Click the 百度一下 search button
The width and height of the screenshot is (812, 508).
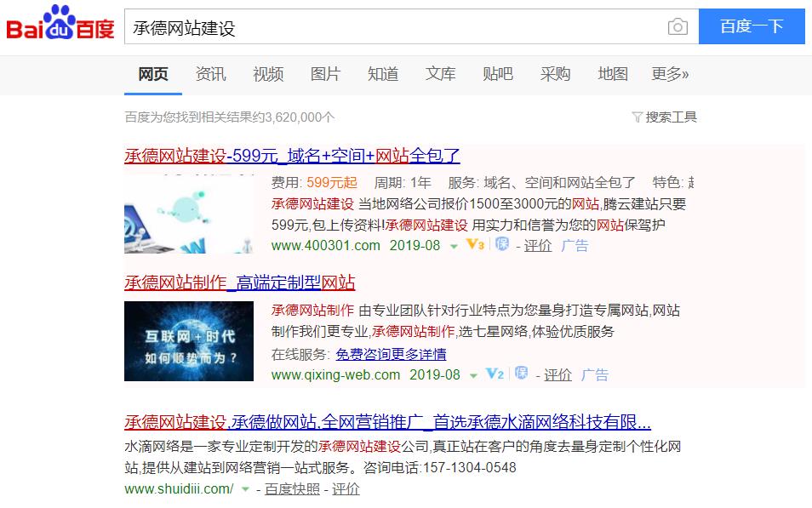[752, 26]
